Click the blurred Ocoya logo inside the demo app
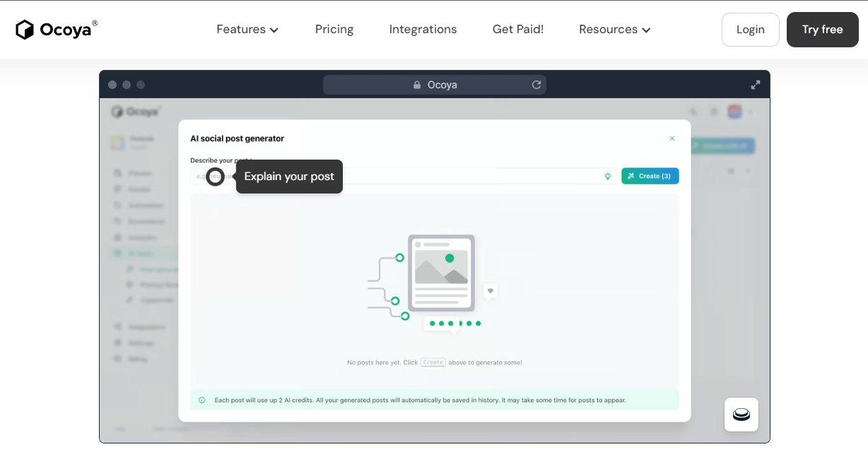The image size is (868, 459). coord(136,111)
